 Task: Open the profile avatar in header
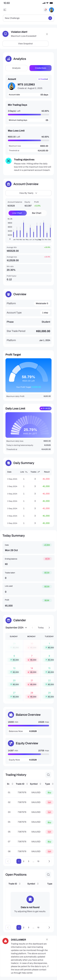[x=51, y=10]
